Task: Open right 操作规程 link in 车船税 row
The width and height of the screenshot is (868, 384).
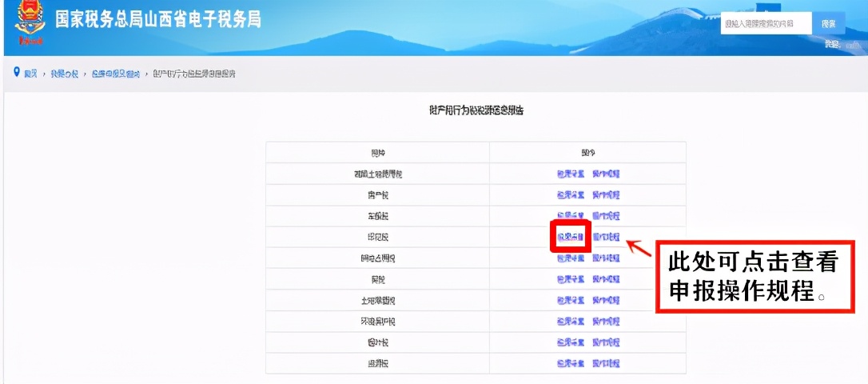Action: pos(606,215)
